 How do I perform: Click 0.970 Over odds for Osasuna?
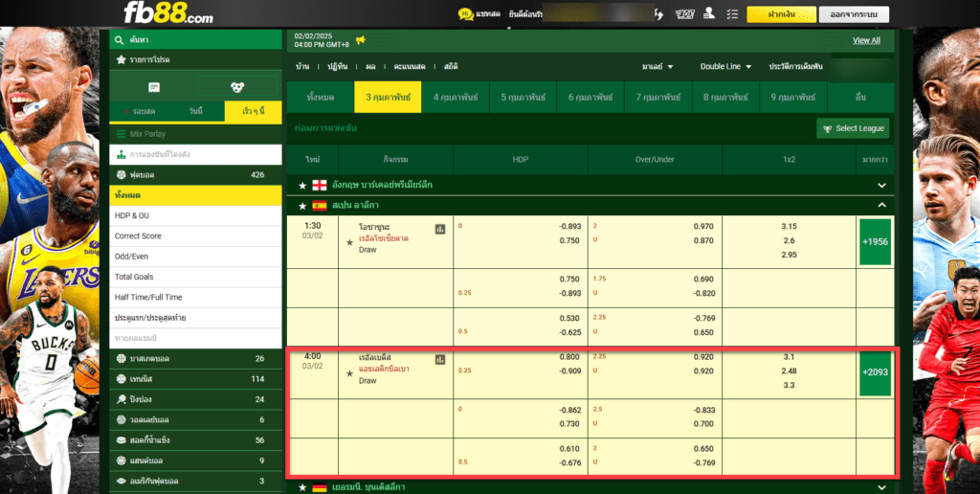pyautogui.click(x=703, y=226)
